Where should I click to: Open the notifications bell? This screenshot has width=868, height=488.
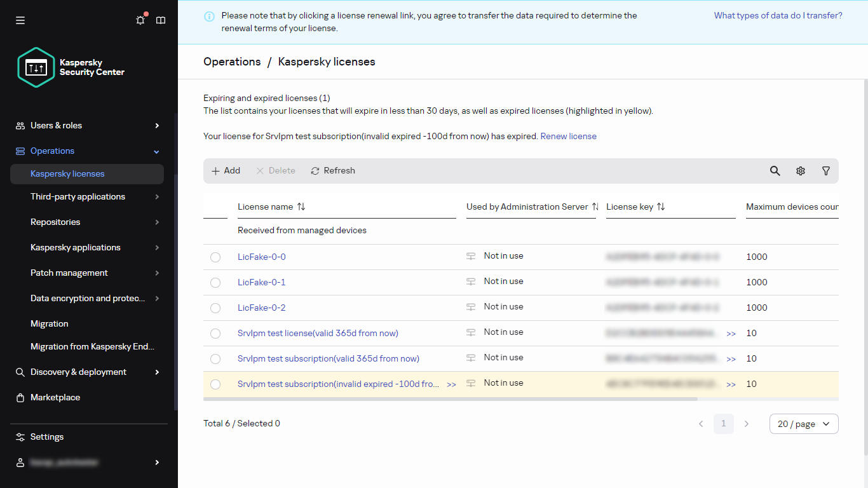coord(140,20)
